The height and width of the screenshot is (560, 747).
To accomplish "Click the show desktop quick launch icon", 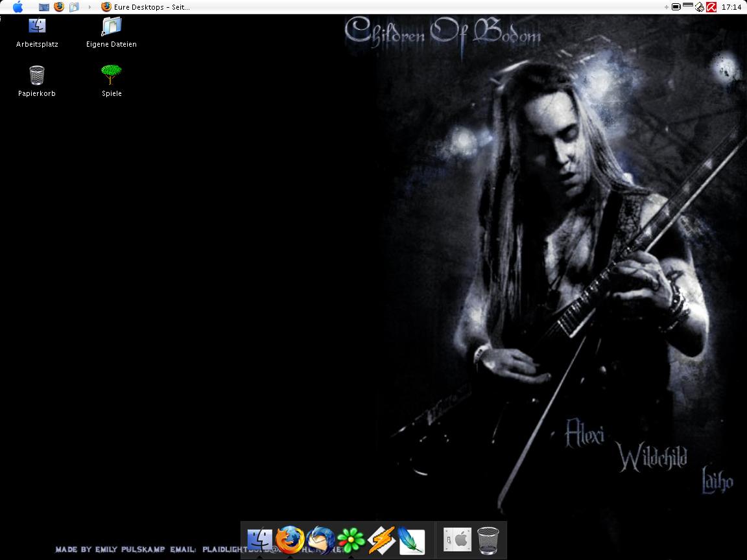I will pyautogui.click(x=44, y=7).
